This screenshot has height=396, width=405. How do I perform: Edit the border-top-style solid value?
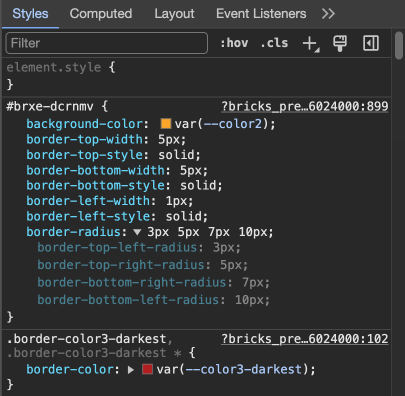[176, 155]
